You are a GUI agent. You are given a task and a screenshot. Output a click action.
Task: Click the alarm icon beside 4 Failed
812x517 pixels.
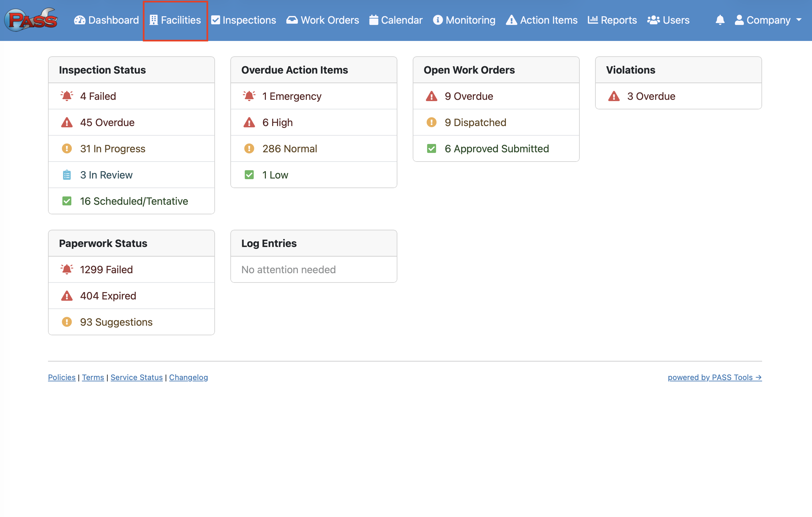tap(67, 96)
